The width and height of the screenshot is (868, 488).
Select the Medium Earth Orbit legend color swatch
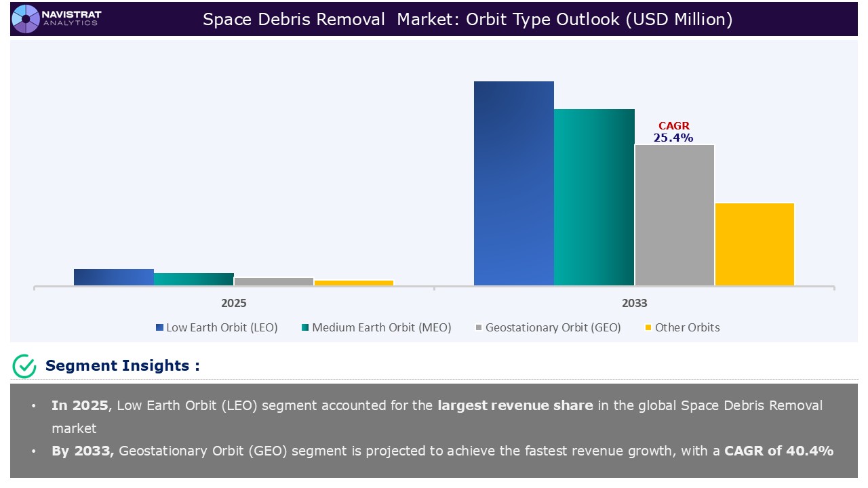[305, 328]
